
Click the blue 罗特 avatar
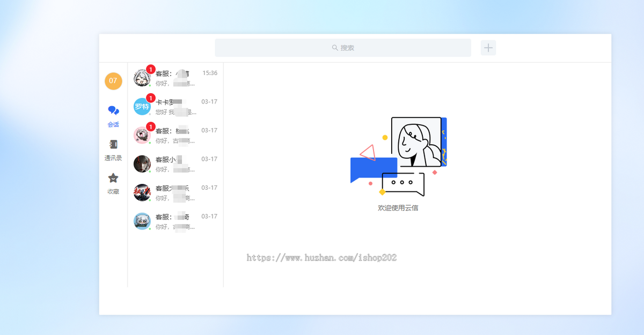pyautogui.click(x=142, y=106)
